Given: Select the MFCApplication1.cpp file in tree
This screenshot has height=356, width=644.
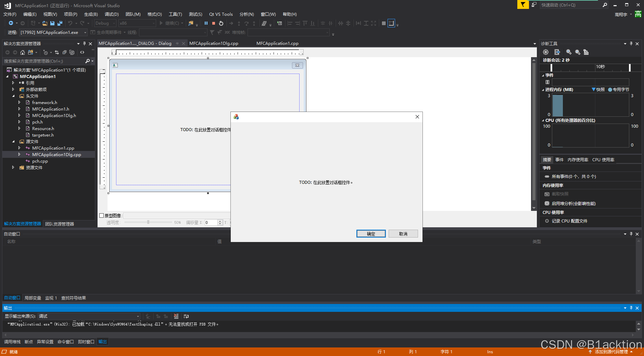Looking at the screenshot, I should pyautogui.click(x=53, y=148).
